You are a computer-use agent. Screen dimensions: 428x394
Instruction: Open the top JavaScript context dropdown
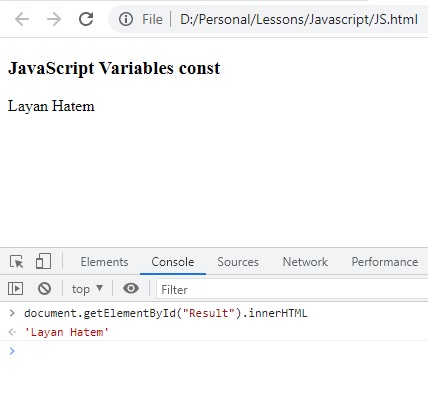(87, 289)
